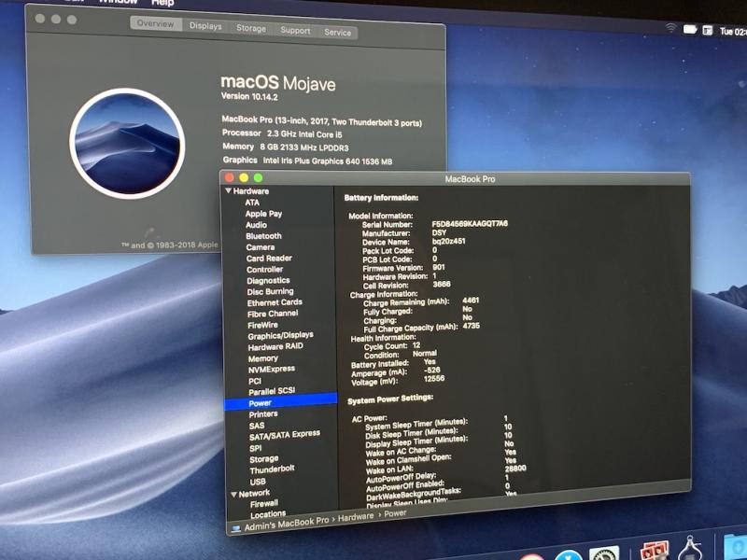
Task: Click Admin's MacBook Pro in the path bar
Action: [287, 524]
